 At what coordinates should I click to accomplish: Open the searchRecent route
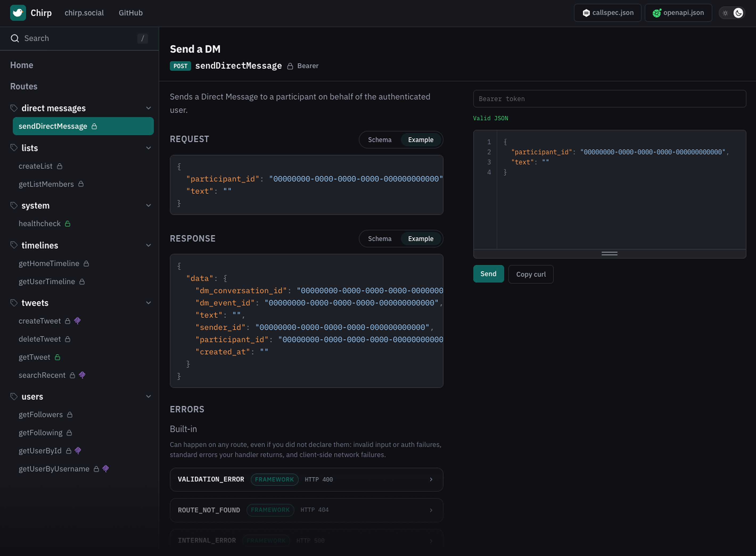(x=42, y=375)
